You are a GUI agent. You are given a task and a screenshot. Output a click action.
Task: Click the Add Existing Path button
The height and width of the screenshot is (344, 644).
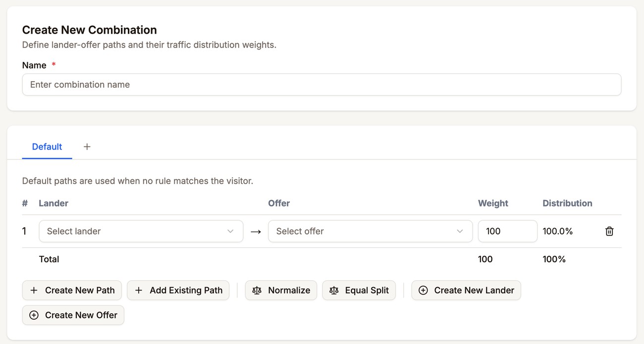tap(178, 291)
